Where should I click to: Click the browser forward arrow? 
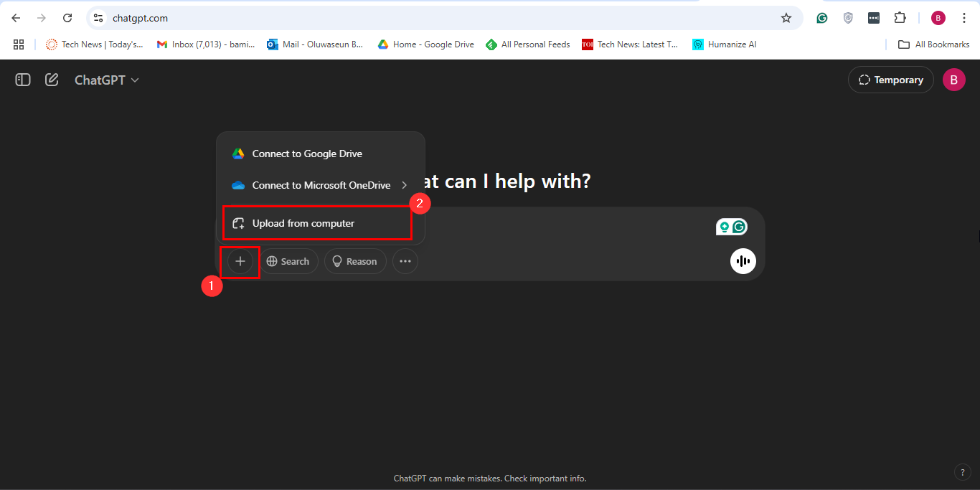coord(42,18)
